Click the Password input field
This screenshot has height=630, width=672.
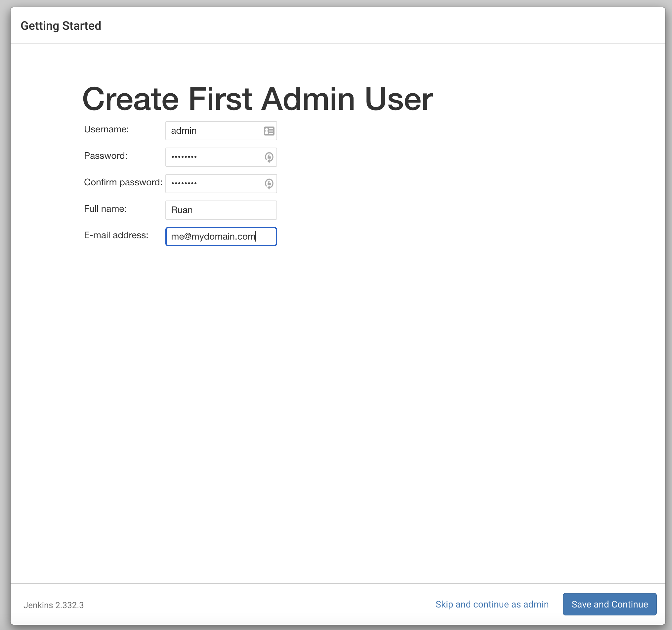pyautogui.click(x=221, y=157)
